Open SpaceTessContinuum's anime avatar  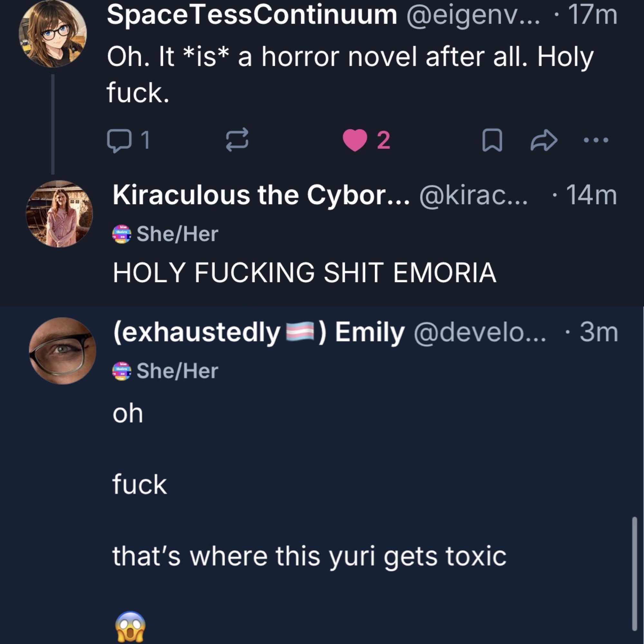pos(53,33)
